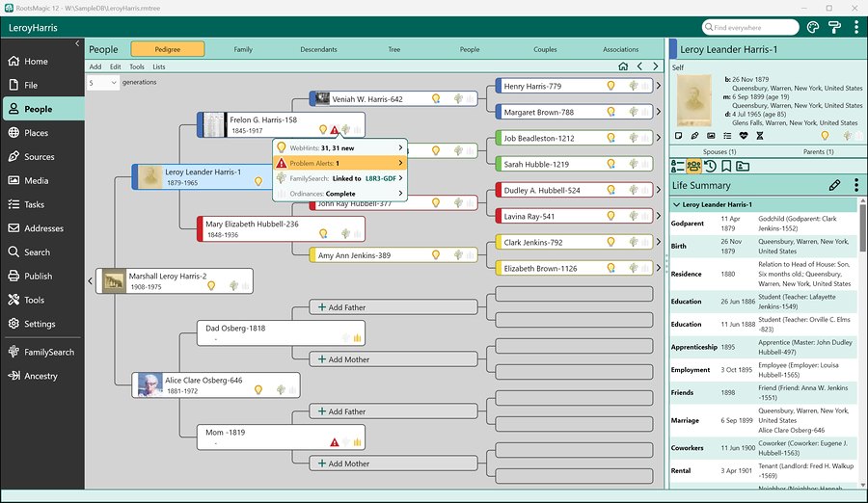Switch to the Couples tab
This screenshot has width=868, height=503.
point(545,49)
